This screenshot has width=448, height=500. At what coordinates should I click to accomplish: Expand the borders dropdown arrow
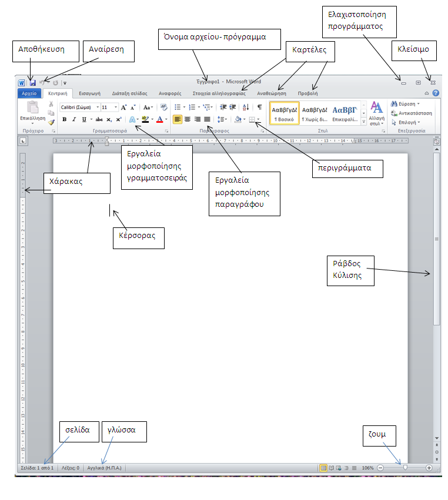pyautogui.click(x=258, y=120)
